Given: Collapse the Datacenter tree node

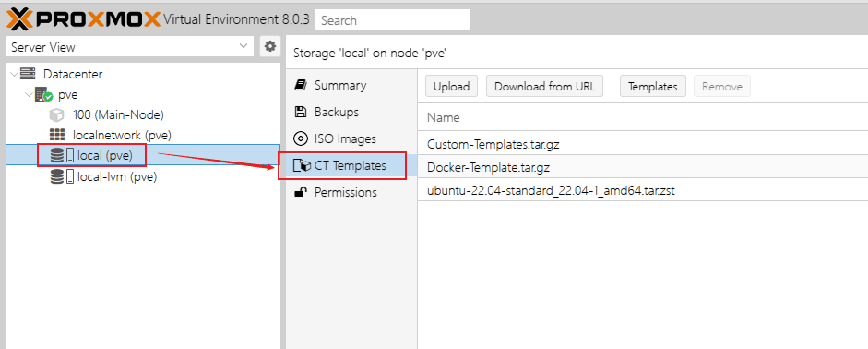Looking at the screenshot, I should [14, 74].
